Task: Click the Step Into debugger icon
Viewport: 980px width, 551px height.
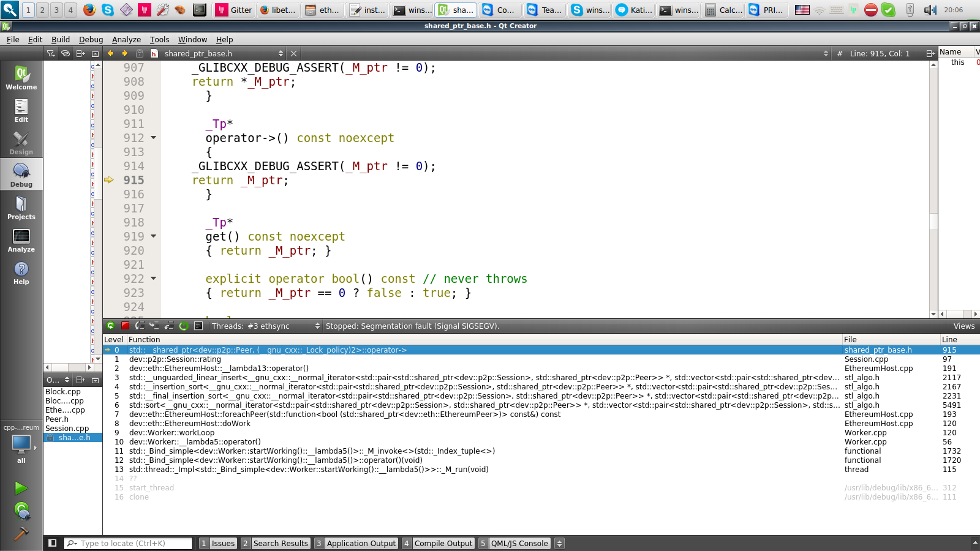Action: 154,326
